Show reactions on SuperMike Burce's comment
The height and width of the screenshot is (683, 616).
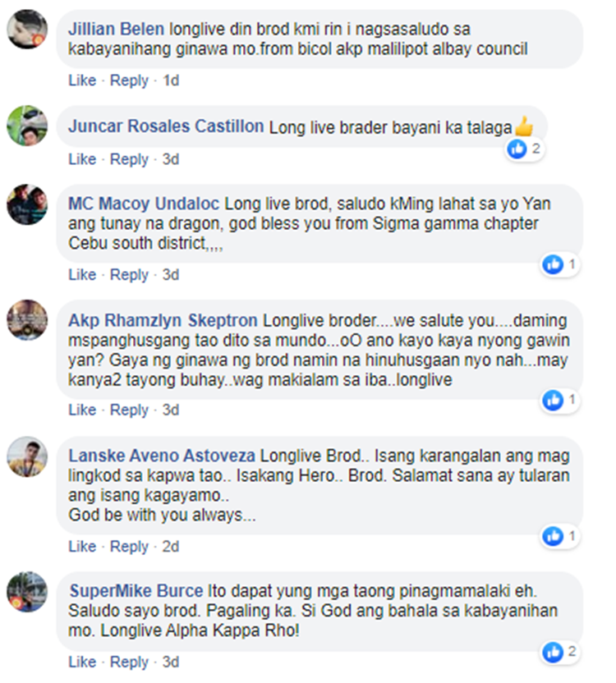coord(561,652)
